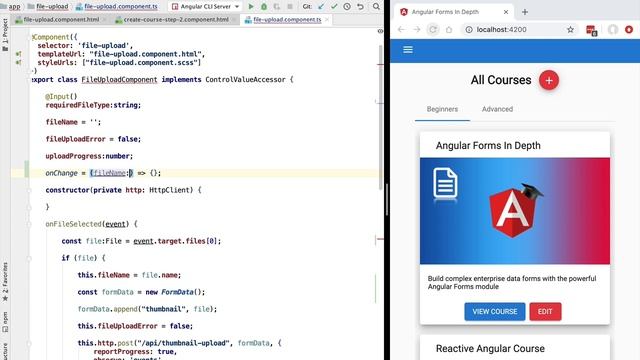Click VIEW COURSE for Angular Forms In Depth
Image resolution: width=640 pixels, height=360 pixels.
tap(495, 311)
